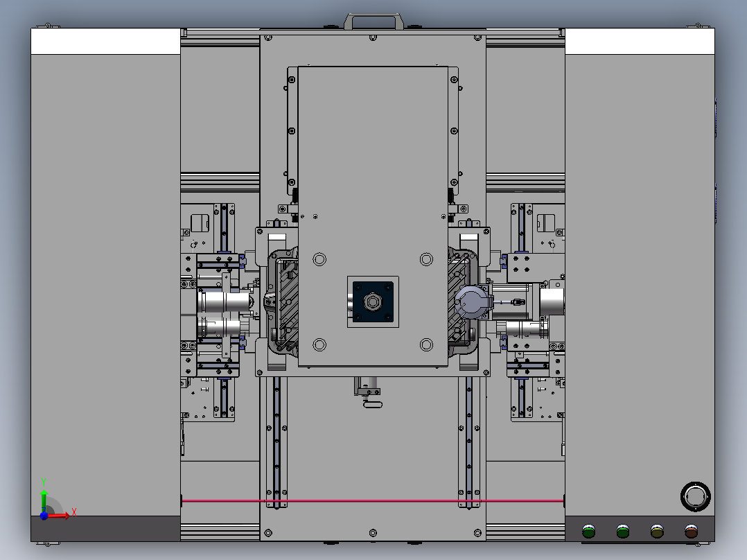The image size is (747, 560).
Task: Pick the round gray disc part right of fixture
Action: [472, 303]
